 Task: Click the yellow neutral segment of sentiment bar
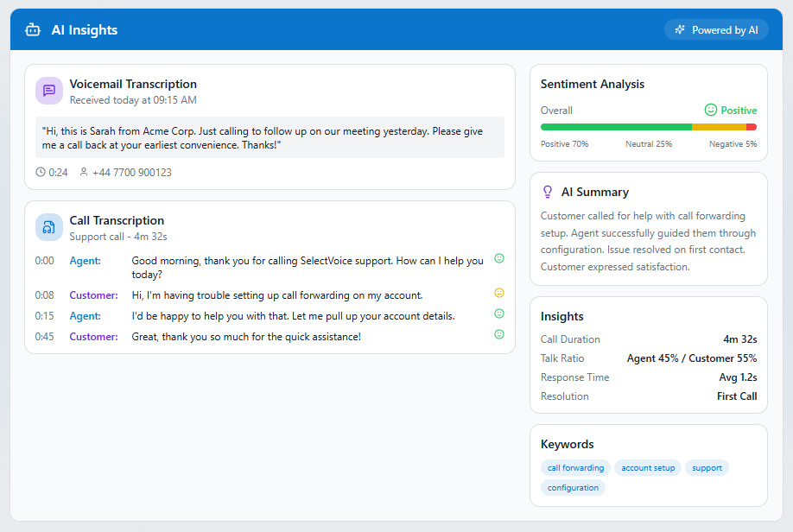pos(719,127)
